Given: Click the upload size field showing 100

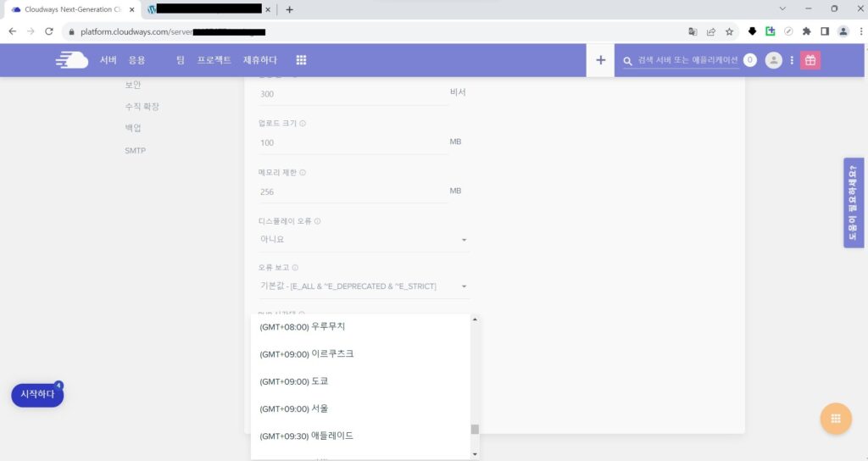Looking at the screenshot, I should [353, 142].
